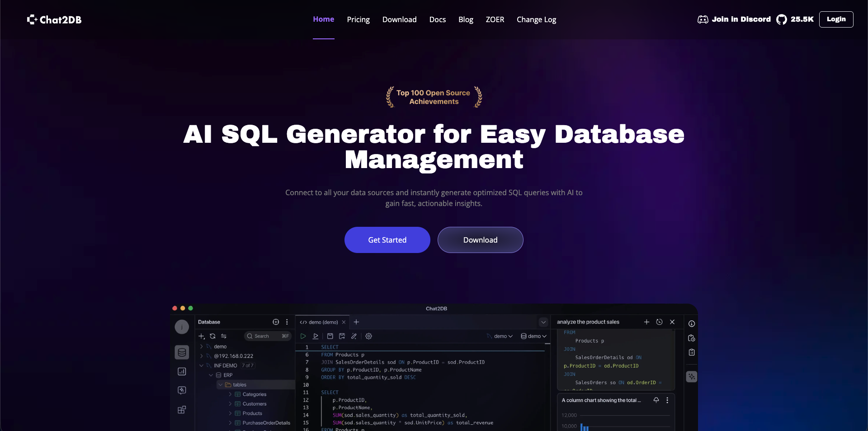Open AI chat history clock icon
This screenshot has width=868, height=431.
tap(659, 322)
